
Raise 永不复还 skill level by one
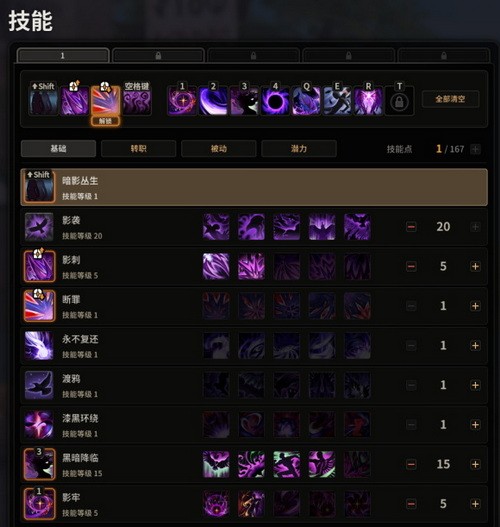[475, 346]
